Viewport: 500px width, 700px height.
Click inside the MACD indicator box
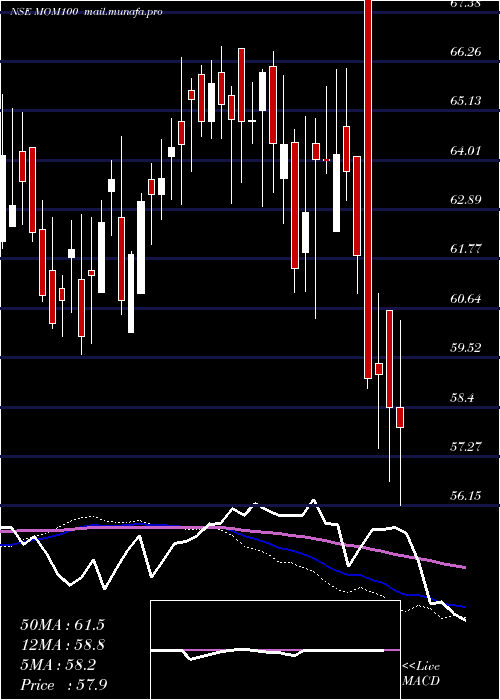pyautogui.click(x=275, y=650)
